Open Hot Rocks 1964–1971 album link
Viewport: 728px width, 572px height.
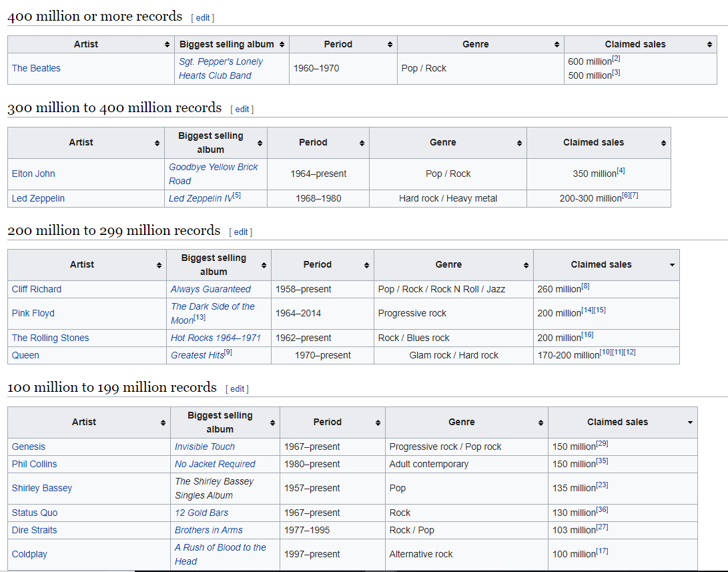click(x=216, y=338)
